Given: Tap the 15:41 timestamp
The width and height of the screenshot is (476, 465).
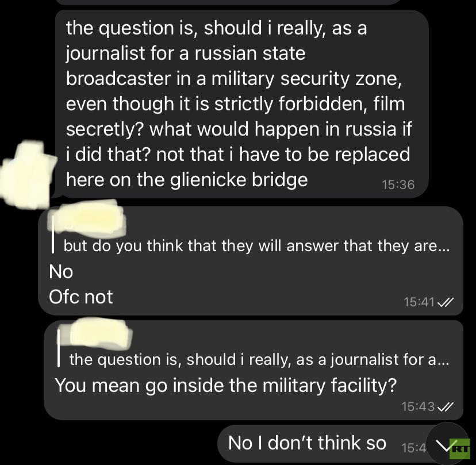Looking at the screenshot, I should pyautogui.click(x=419, y=302).
